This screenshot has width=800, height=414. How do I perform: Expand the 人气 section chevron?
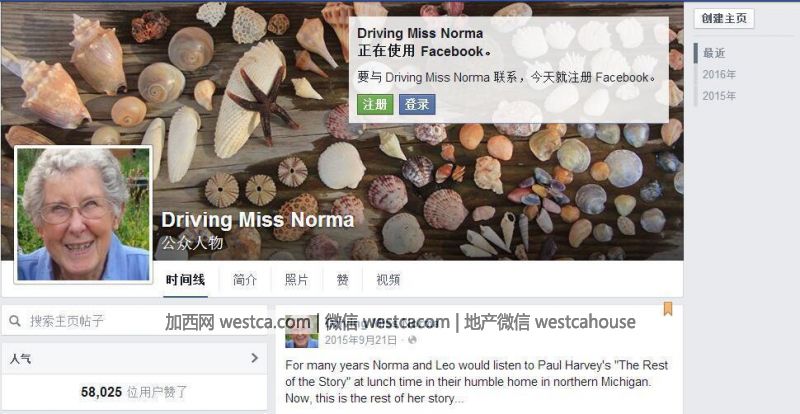[x=255, y=358]
